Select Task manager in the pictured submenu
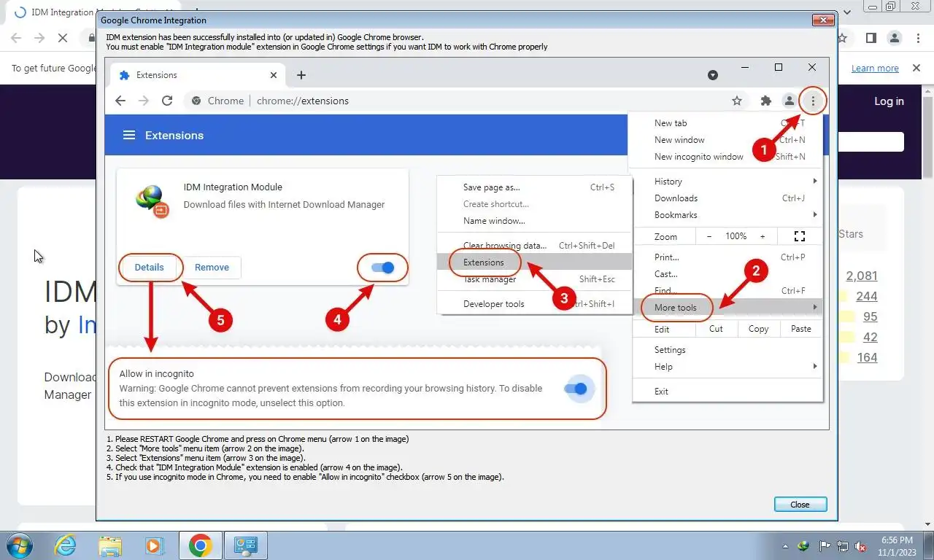 click(x=534, y=279)
